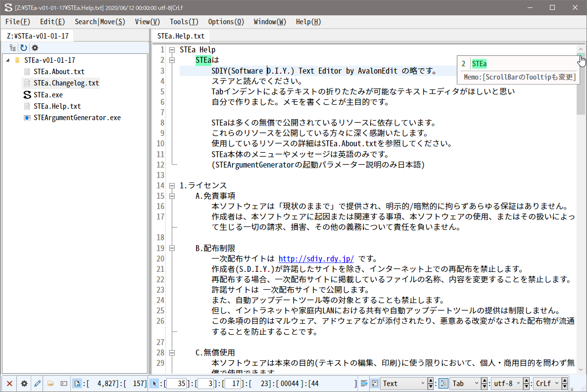Click the STEa.About.txt document icon
This screenshot has width=587, height=392.
point(27,72)
